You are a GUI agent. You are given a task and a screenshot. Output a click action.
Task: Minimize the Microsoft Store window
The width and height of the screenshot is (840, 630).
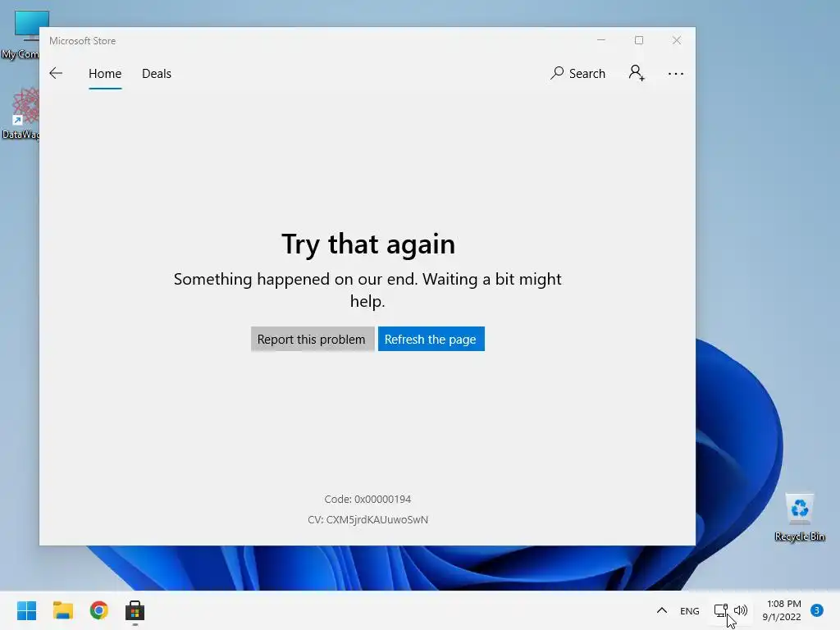point(601,40)
